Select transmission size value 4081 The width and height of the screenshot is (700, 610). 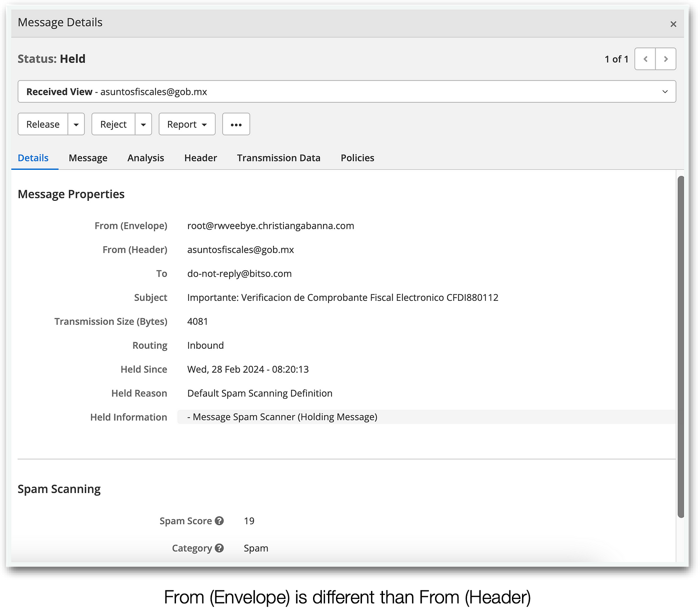coord(197,322)
